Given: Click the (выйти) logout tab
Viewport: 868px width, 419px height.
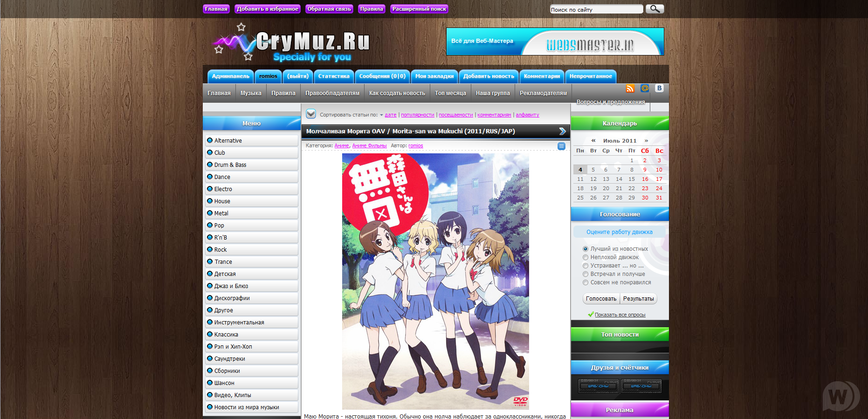Looking at the screenshot, I should [298, 76].
